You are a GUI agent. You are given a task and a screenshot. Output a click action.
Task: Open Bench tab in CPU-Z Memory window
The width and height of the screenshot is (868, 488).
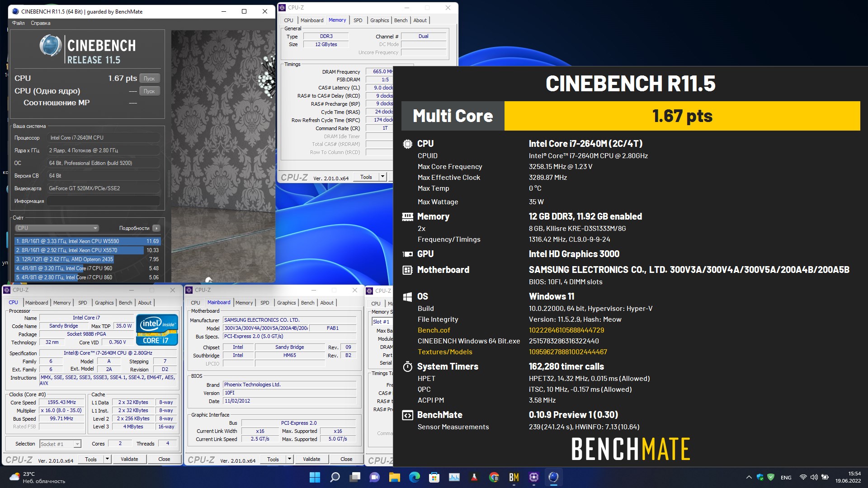point(401,20)
